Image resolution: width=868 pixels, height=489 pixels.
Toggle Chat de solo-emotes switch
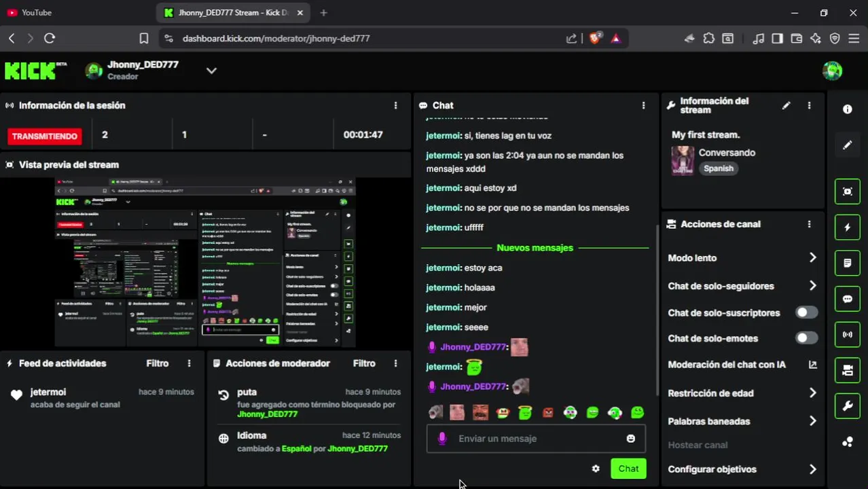[x=806, y=338]
